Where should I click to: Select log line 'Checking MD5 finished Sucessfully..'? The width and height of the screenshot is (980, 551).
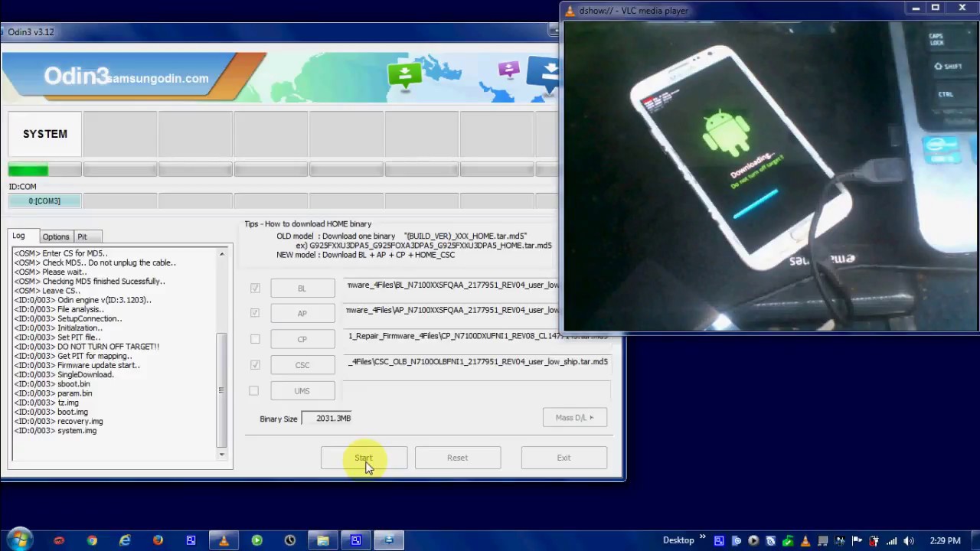(x=90, y=282)
